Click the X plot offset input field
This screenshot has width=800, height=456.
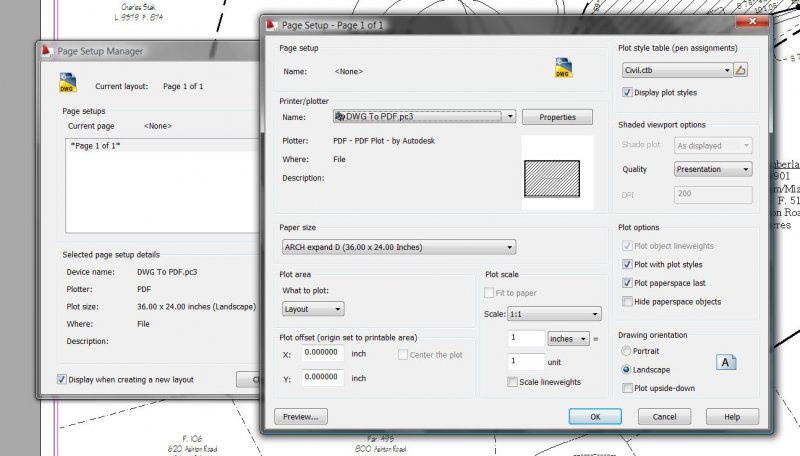[322, 352]
